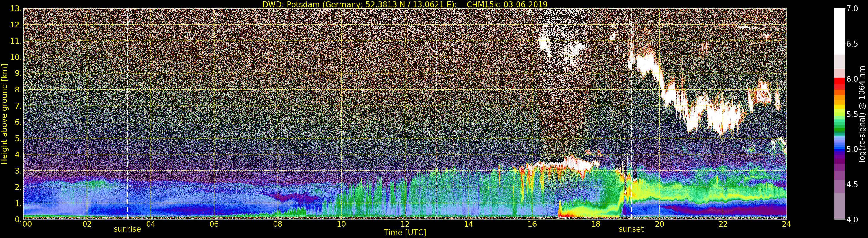This screenshot has width=868, height=238.
Task: Click the '22' time tick label
Action: [x=723, y=224]
